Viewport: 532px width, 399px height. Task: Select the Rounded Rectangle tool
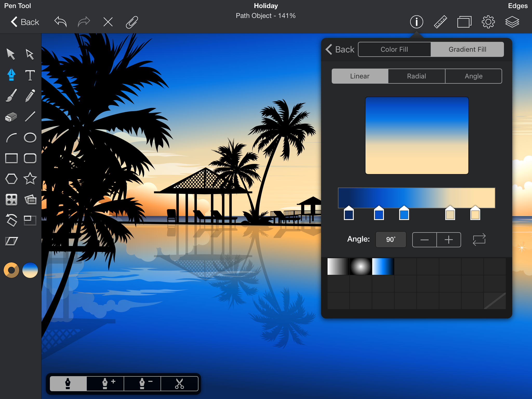click(x=30, y=158)
